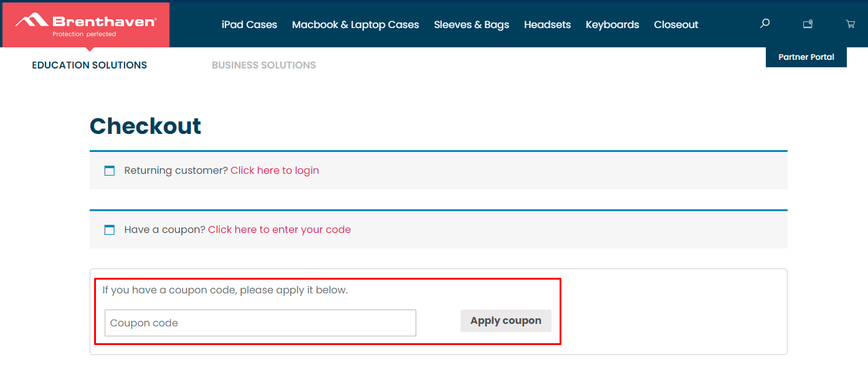
Task: Switch to Business Solutions tab
Action: tap(264, 65)
